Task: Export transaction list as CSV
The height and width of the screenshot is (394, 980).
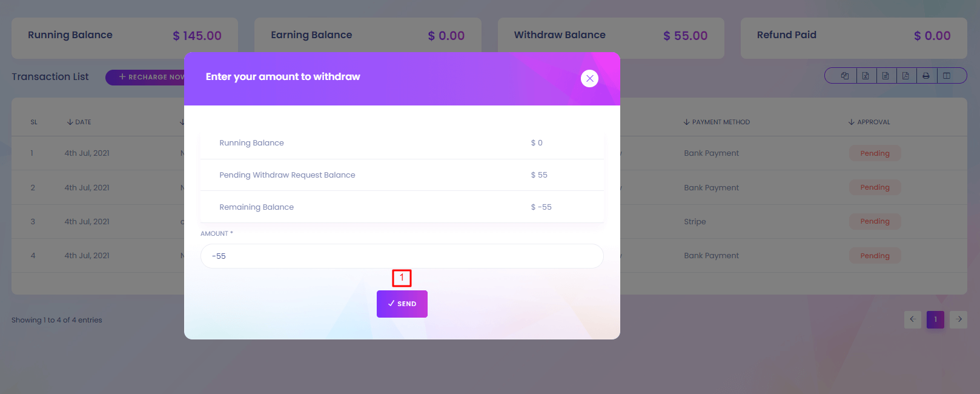Action: 886,76
